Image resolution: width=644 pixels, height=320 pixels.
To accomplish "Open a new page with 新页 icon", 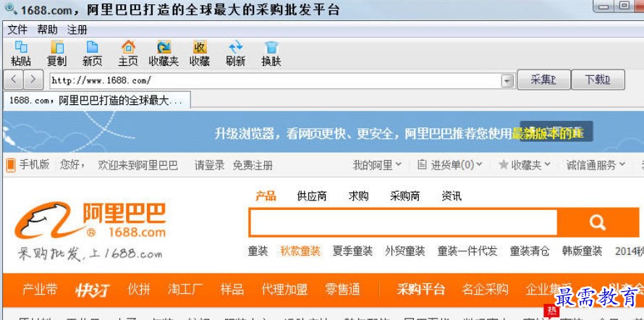I will click(x=93, y=54).
